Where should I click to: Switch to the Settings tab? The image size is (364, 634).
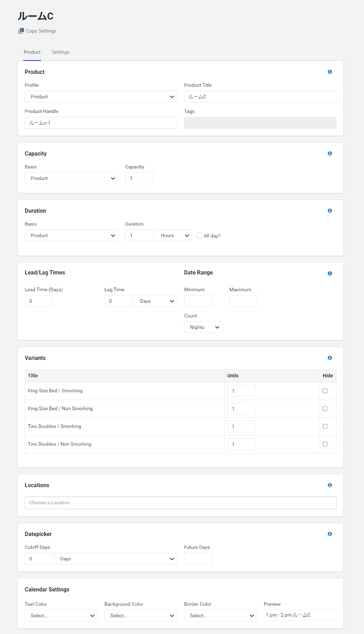(61, 52)
